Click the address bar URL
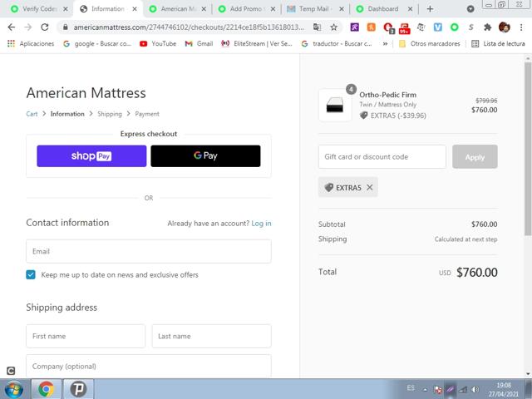Viewport: 532px width, 399px height. pyautogui.click(x=189, y=27)
